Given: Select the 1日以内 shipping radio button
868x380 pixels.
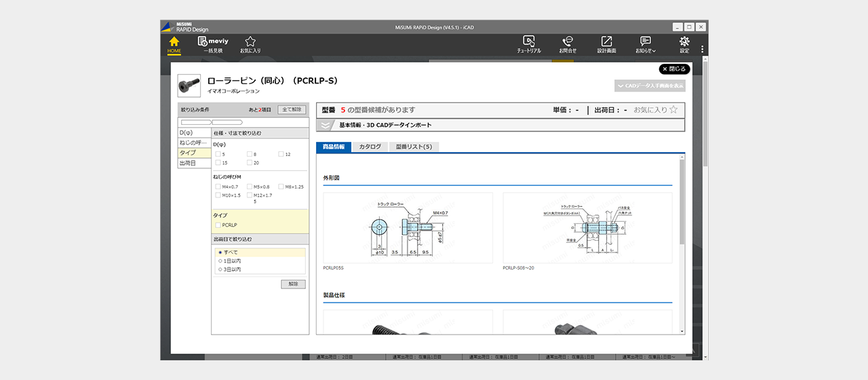Looking at the screenshot, I should [220, 261].
